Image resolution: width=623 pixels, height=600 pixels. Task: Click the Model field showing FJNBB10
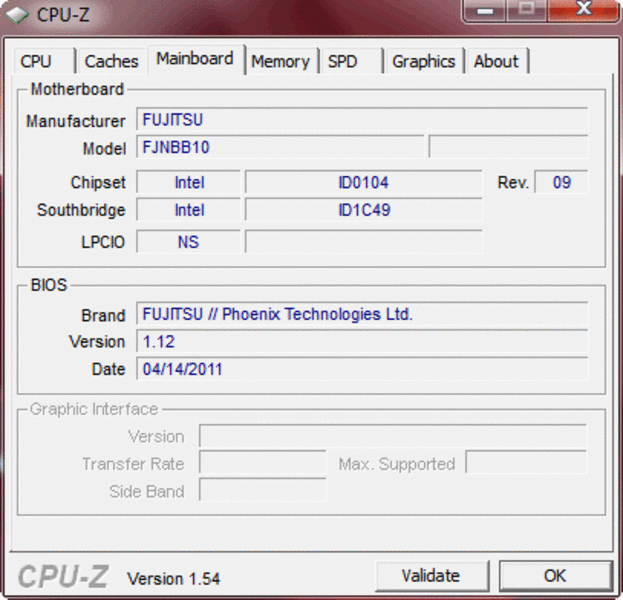(280, 147)
